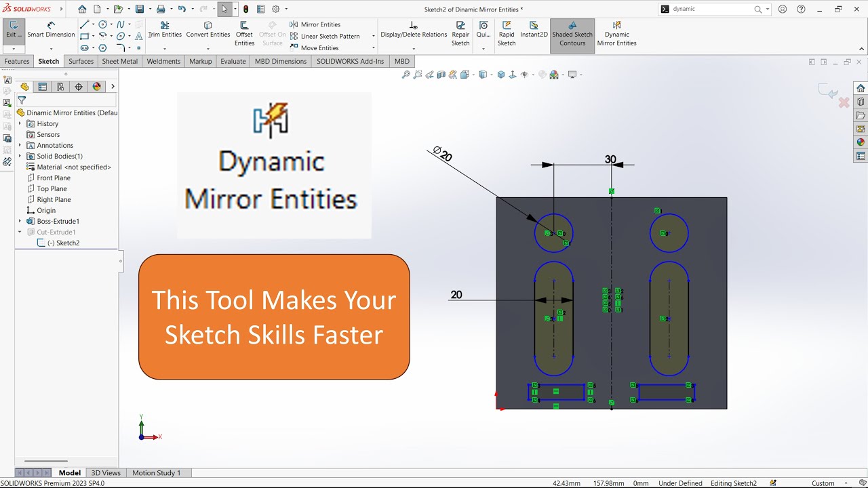Open the Linear Sketch Pattern dropdown arrow
868x488 pixels.
click(x=374, y=36)
